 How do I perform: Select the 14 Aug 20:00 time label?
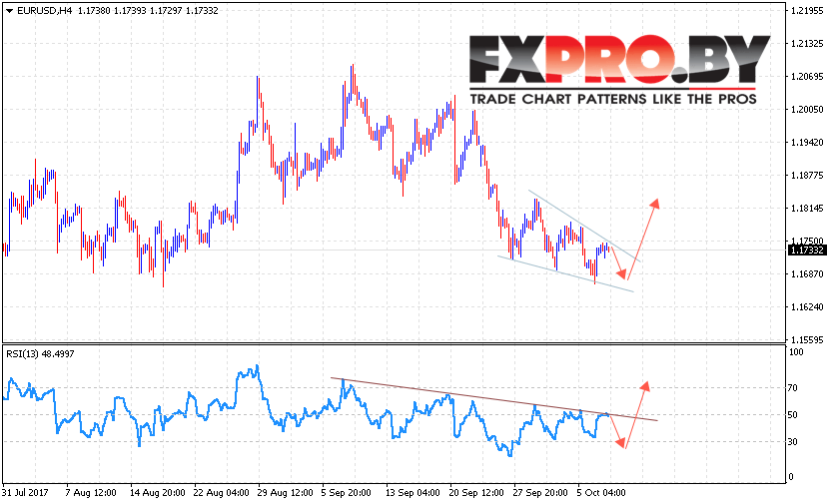(158, 492)
